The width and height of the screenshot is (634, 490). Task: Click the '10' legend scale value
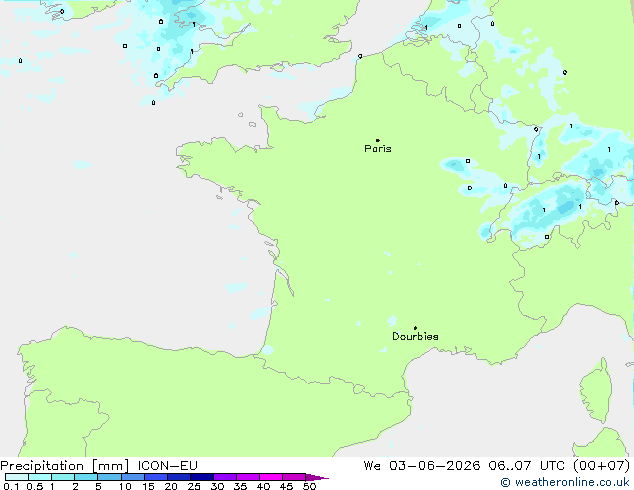(125, 486)
